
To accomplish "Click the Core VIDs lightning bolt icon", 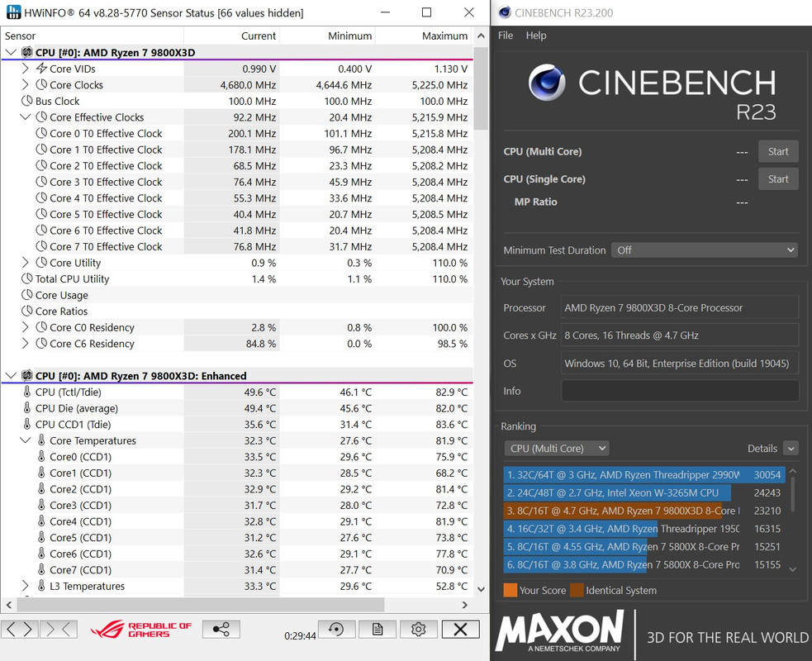I will tap(41, 69).
